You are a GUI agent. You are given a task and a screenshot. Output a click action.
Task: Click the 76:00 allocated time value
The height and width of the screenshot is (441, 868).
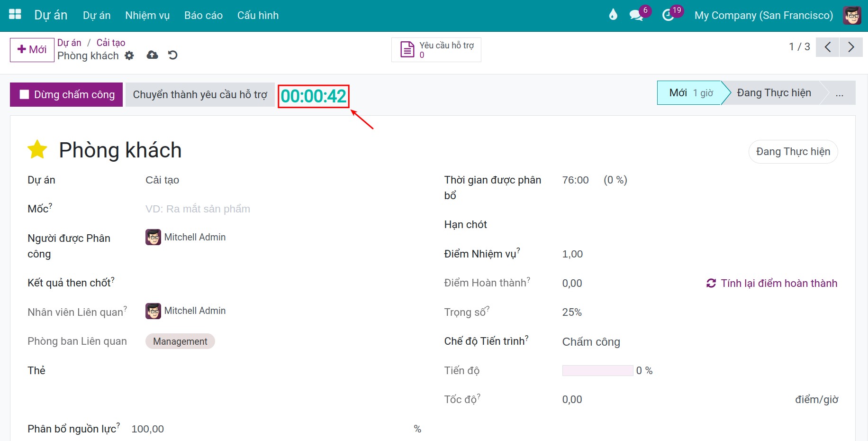pyautogui.click(x=575, y=180)
